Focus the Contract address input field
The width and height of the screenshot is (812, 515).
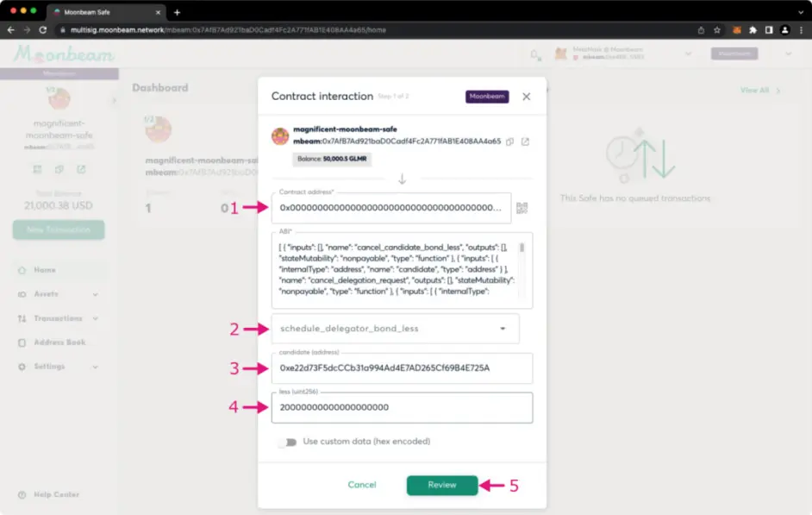391,208
